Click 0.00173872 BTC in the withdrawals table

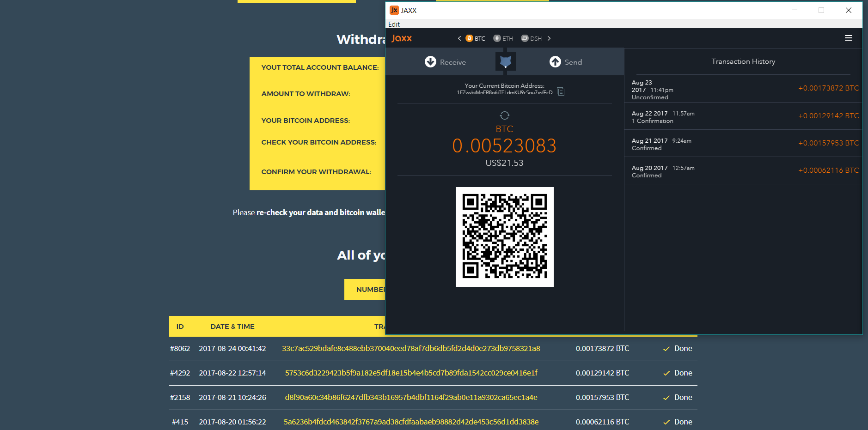pos(602,348)
